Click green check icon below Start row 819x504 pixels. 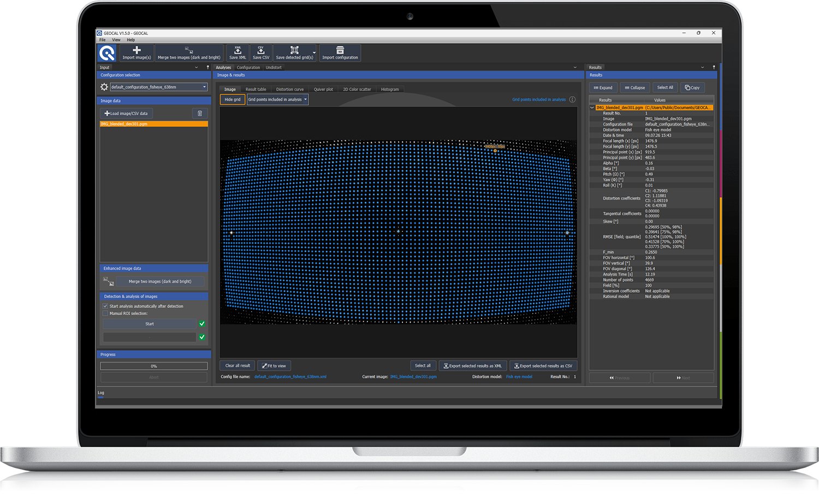pyautogui.click(x=202, y=337)
